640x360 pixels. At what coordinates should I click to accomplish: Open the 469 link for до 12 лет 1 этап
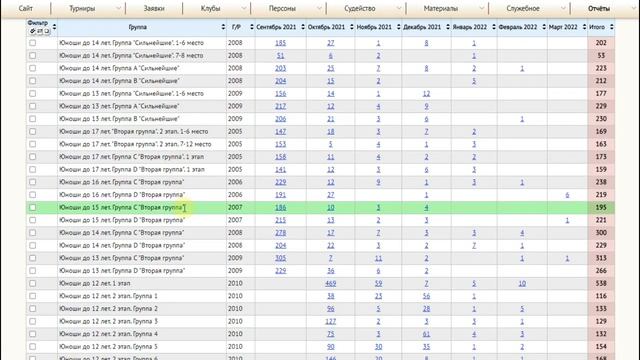(331, 283)
